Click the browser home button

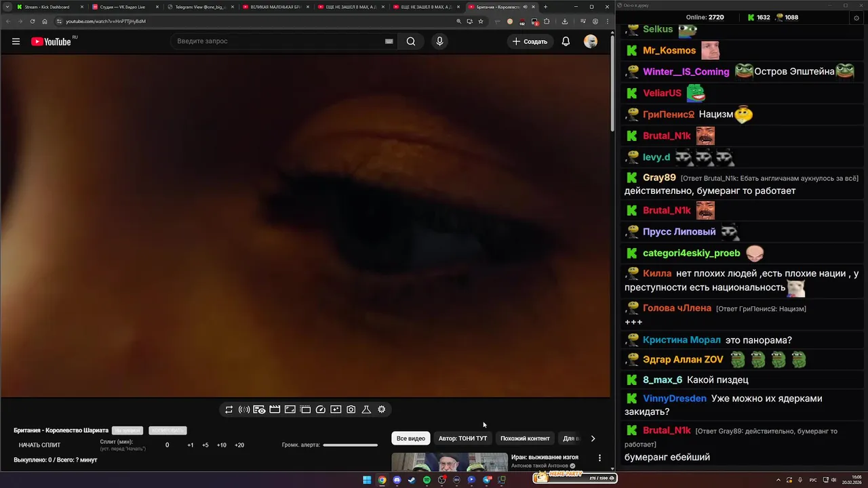point(45,21)
